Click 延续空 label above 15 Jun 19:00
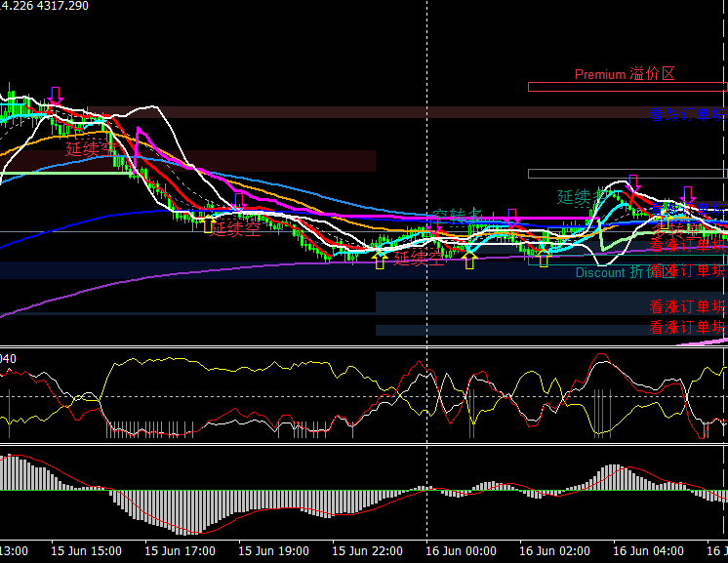This screenshot has height=563, width=728. (235, 229)
